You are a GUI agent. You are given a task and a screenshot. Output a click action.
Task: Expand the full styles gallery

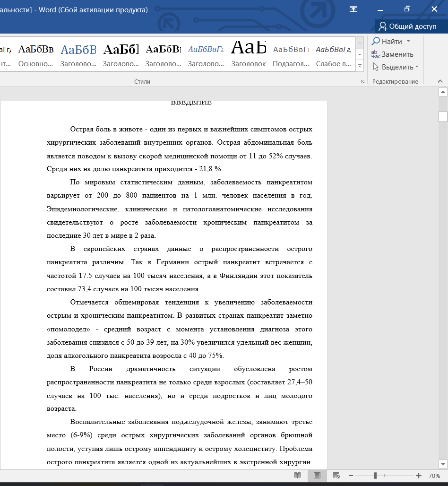tap(360, 67)
